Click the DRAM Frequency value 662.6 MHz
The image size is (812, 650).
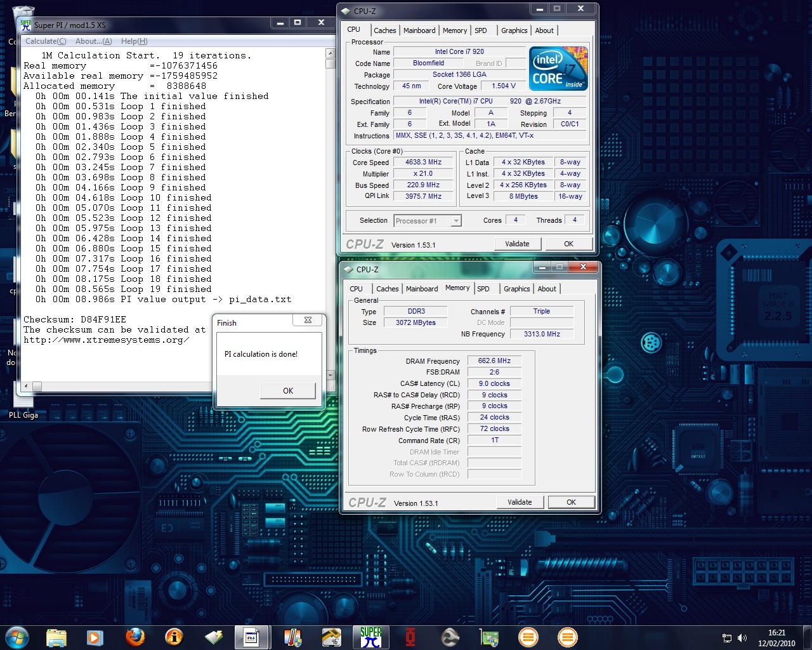point(494,361)
